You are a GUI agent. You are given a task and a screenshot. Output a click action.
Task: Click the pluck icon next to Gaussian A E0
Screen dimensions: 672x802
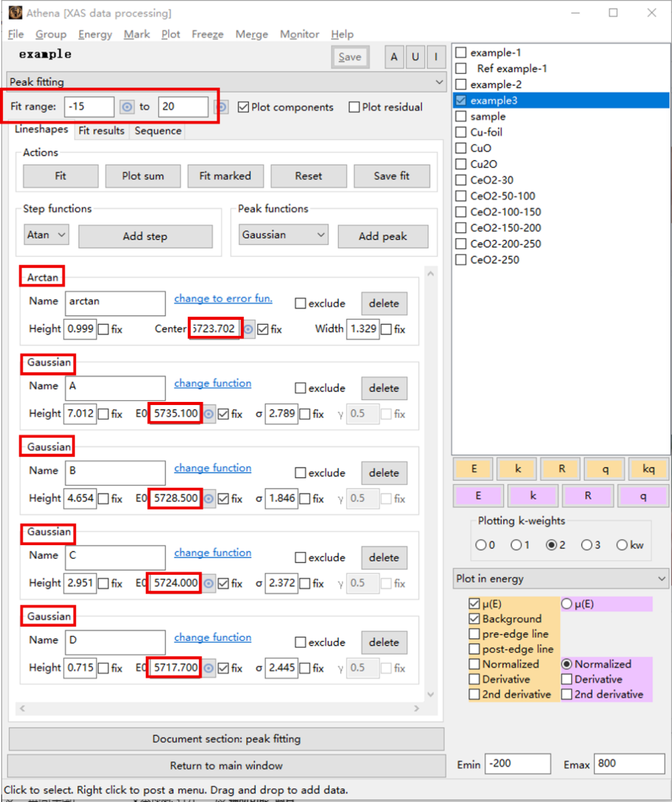pyautogui.click(x=209, y=414)
